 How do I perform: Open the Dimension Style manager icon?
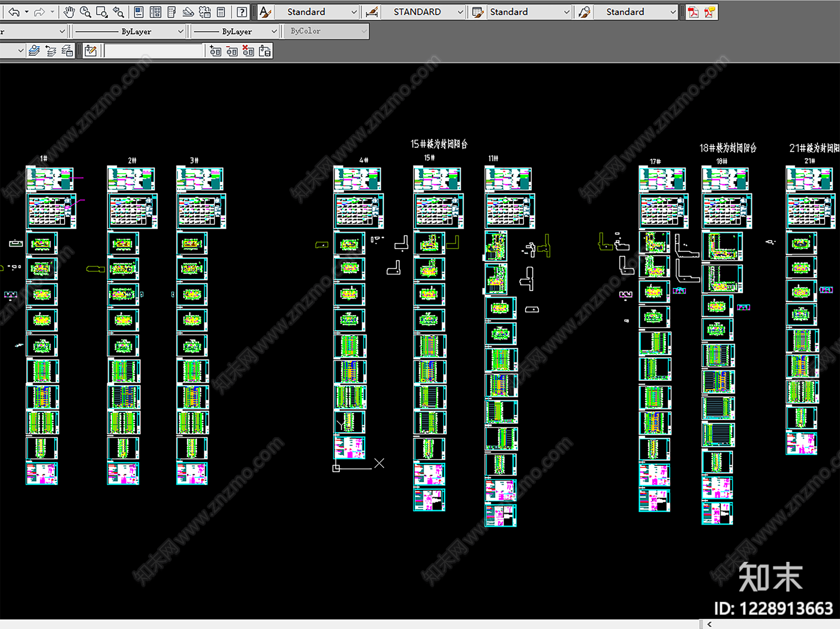click(x=372, y=12)
